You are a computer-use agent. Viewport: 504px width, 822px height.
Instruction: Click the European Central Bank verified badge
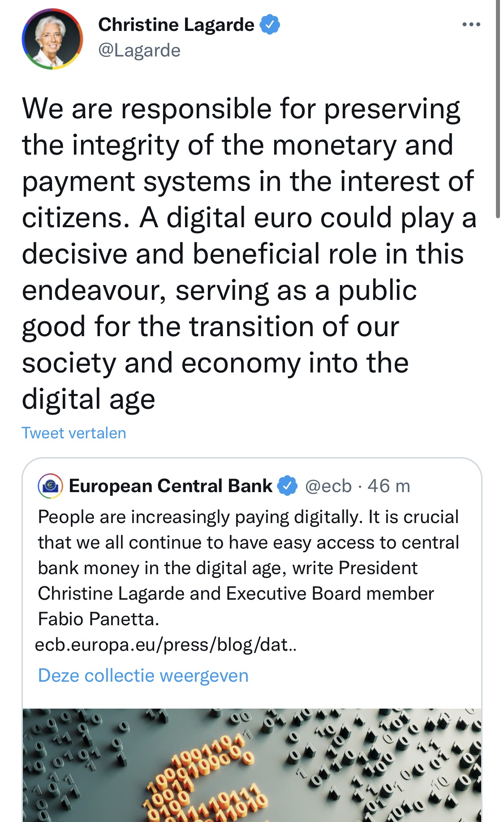(x=287, y=486)
